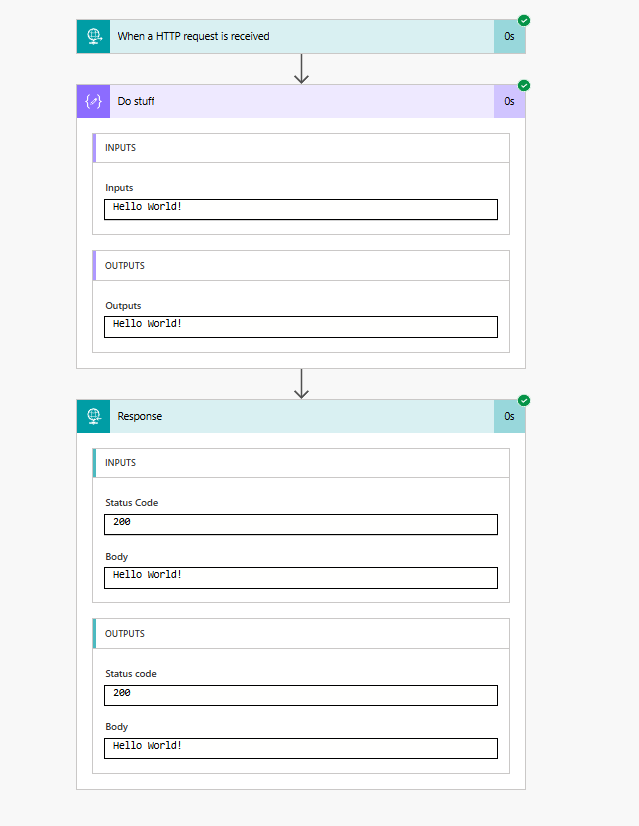Screen dimensions: 639x826
Task: Click the 0s duration badge on Do stuff
Action: coord(509,101)
